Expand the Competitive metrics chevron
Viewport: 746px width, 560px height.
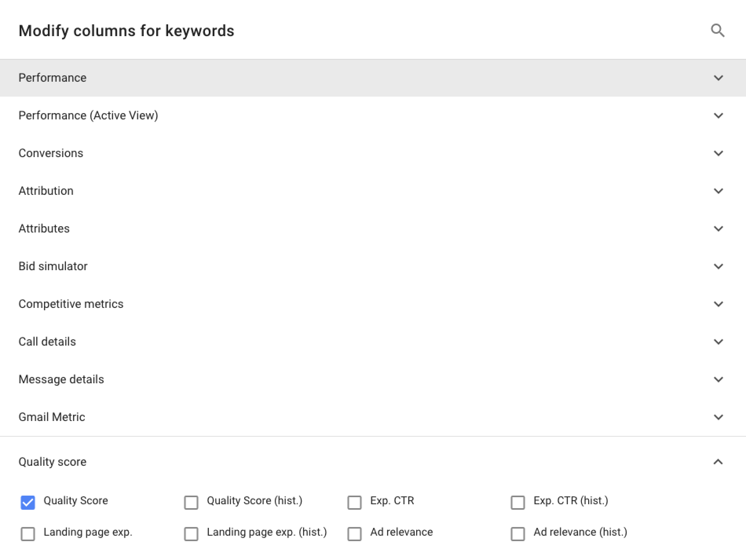click(718, 304)
